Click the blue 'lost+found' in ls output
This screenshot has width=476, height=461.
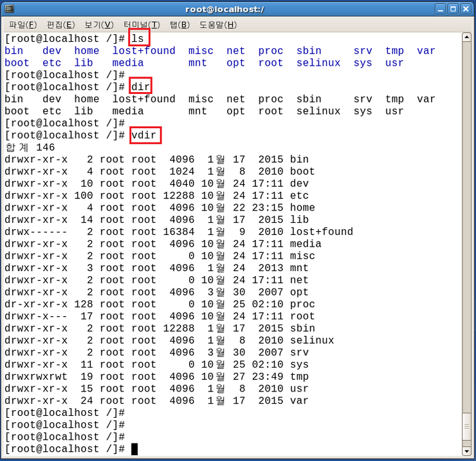point(144,51)
